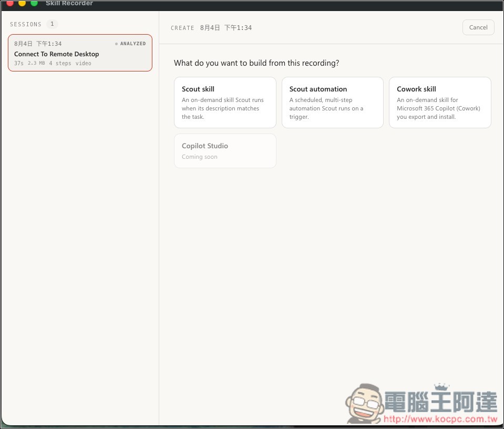Viewport: 504px width, 429px height.
Task: Open the Connect To Remote Desktop session
Action: point(80,53)
